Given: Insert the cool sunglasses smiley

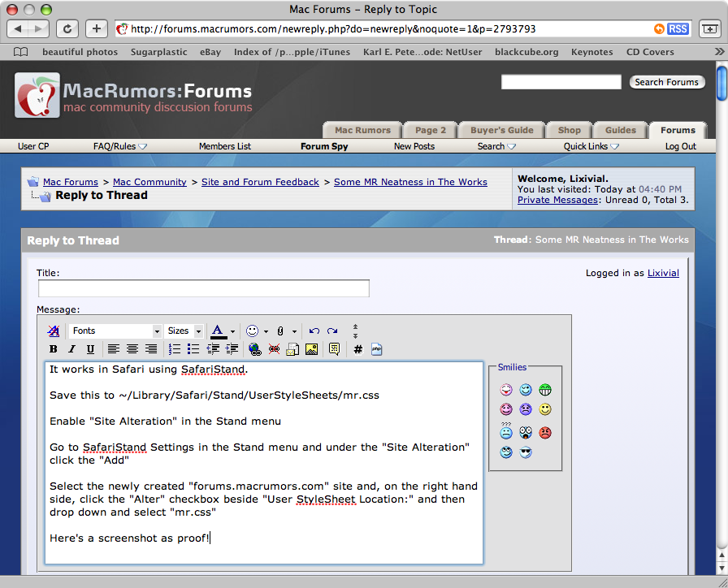Looking at the screenshot, I should point(526,452).
